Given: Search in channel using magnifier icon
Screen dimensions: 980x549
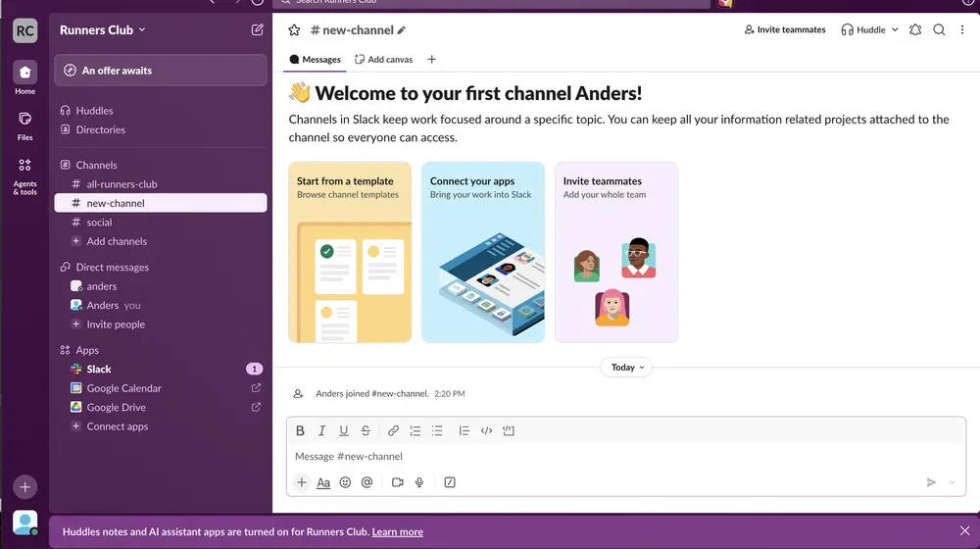Looking at the screenshot, I should (x=939, y=29).
